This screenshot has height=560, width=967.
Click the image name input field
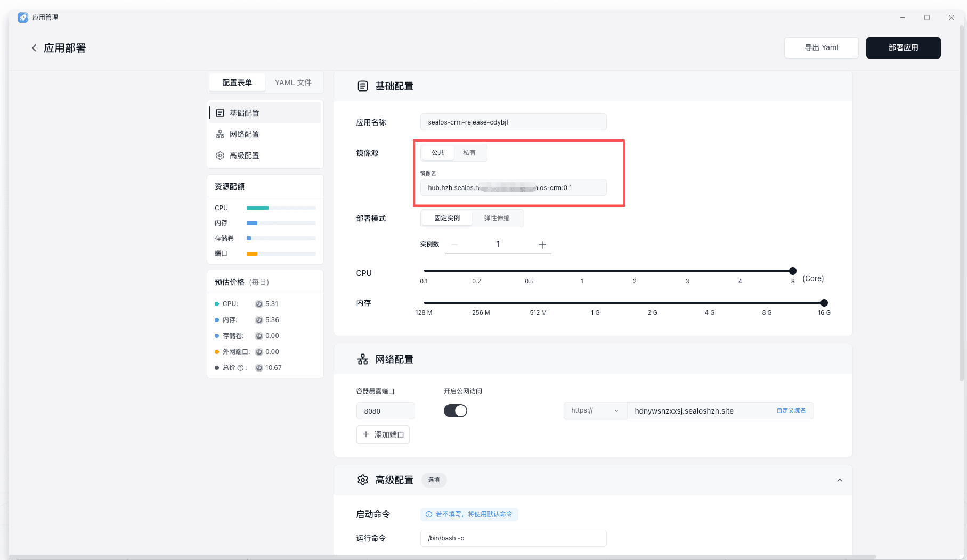(514, 187)
